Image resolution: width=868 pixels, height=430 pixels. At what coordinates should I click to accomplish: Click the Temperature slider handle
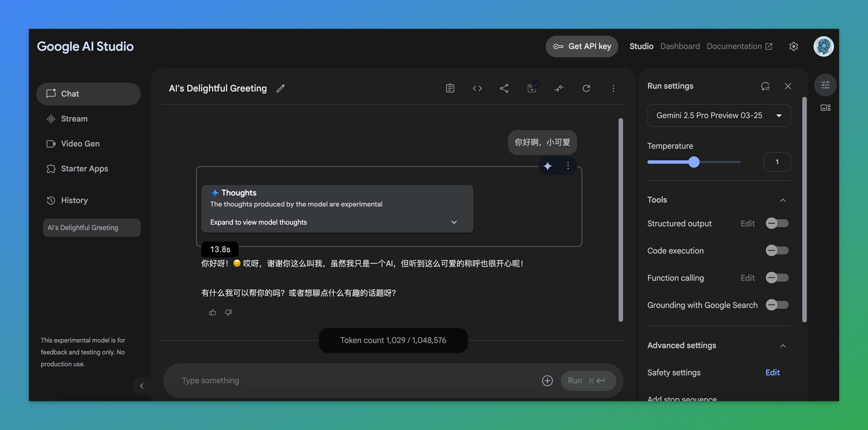(694, 162)
